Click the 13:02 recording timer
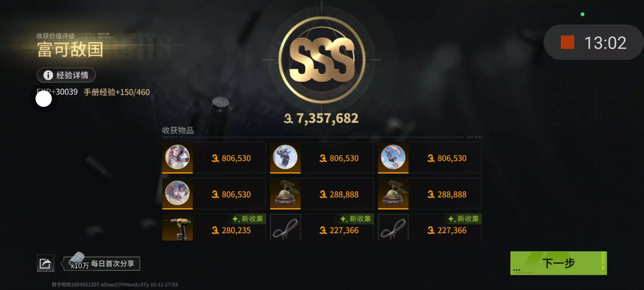This screenshot has height=290, width=644. pyautogui.click(x=605, y=43)
